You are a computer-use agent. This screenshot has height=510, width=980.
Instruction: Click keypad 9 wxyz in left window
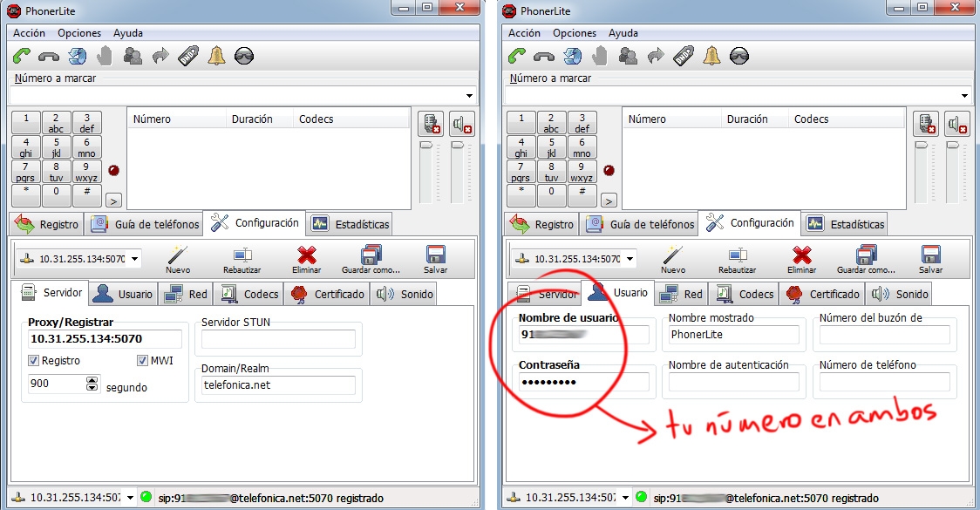(x=86, y=172)
